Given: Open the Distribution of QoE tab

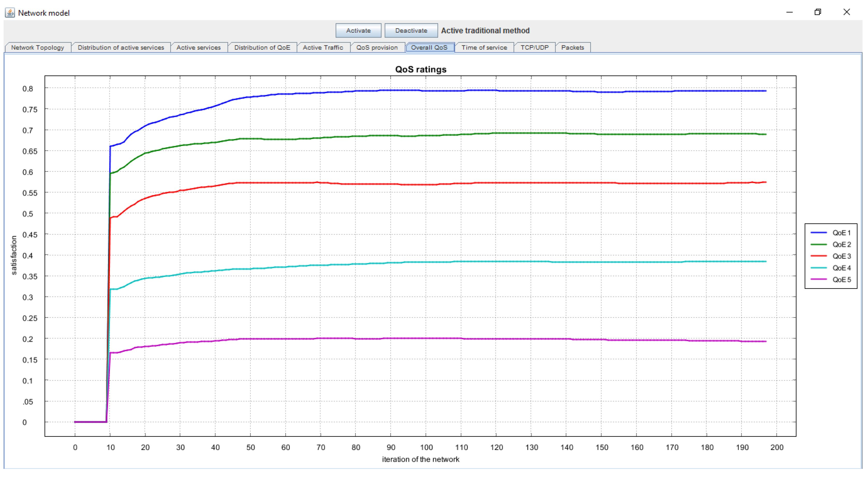Looking at the screenshot, I should [x=262, y=47].
